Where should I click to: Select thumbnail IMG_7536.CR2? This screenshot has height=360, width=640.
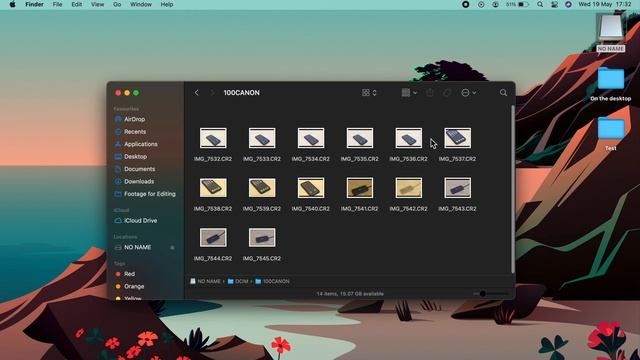pyautogui.click(x=409, y=138)
